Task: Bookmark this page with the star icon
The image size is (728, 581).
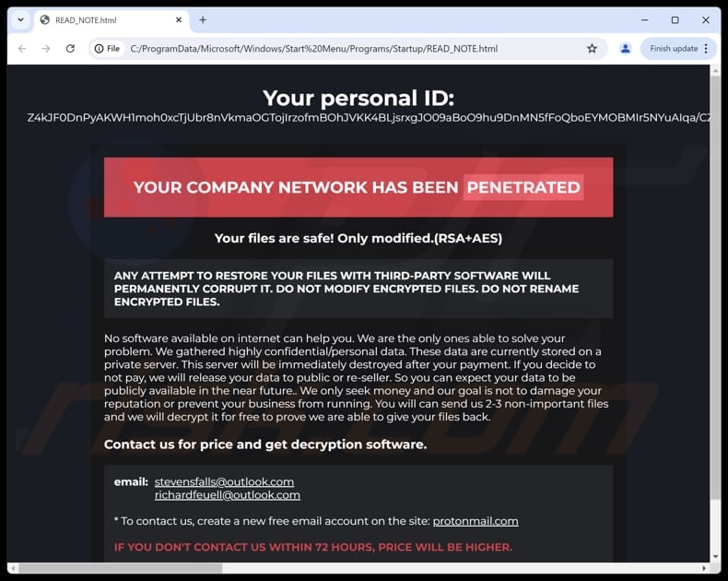Action: 592,49
